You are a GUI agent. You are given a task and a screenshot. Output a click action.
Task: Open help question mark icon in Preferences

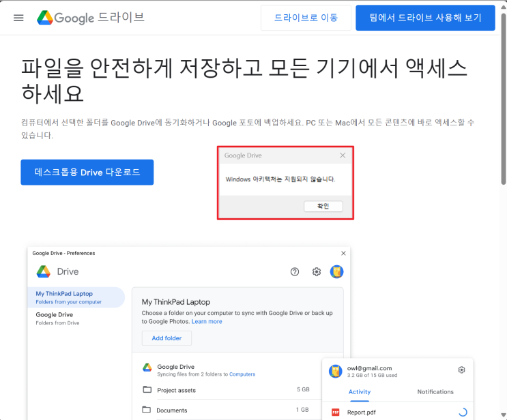tap(295, 272)
